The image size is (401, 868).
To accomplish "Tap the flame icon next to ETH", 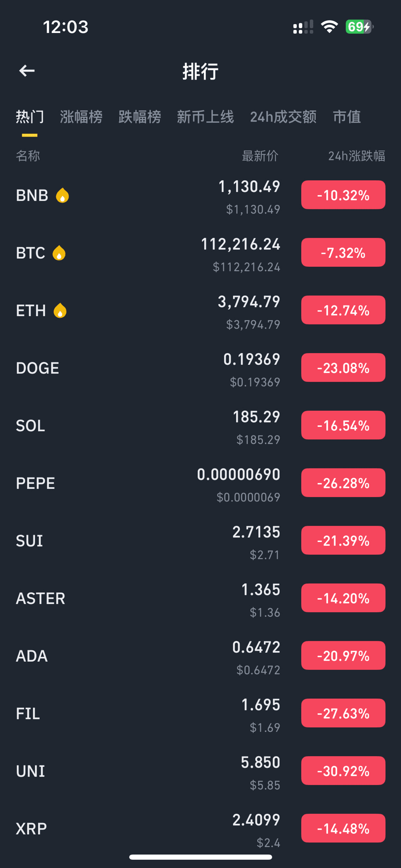I will click(x=60, y=310).
